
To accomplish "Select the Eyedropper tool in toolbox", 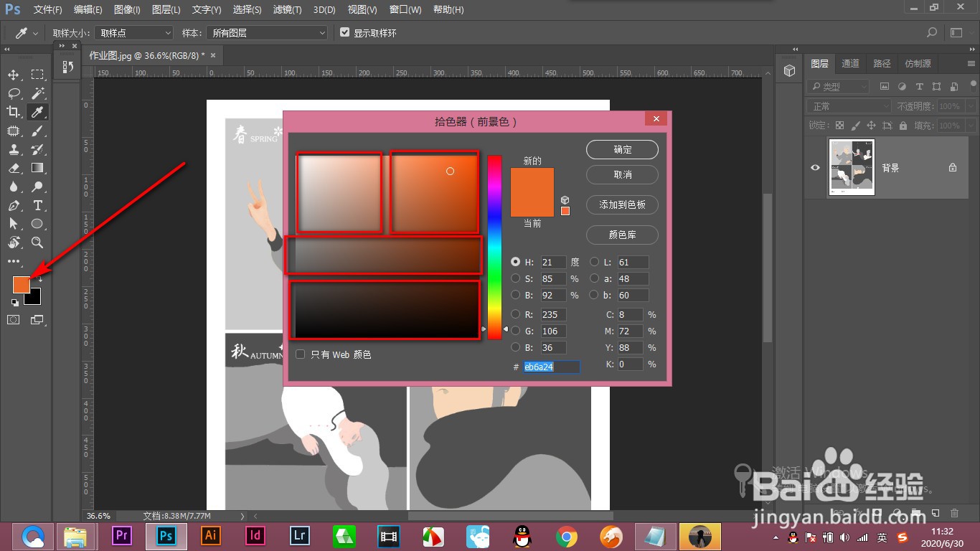I will (x=37, y=112).
